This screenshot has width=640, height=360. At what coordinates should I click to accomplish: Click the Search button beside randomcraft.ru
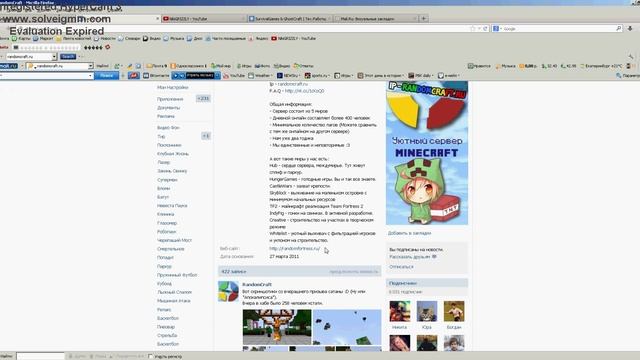(68, 56)
